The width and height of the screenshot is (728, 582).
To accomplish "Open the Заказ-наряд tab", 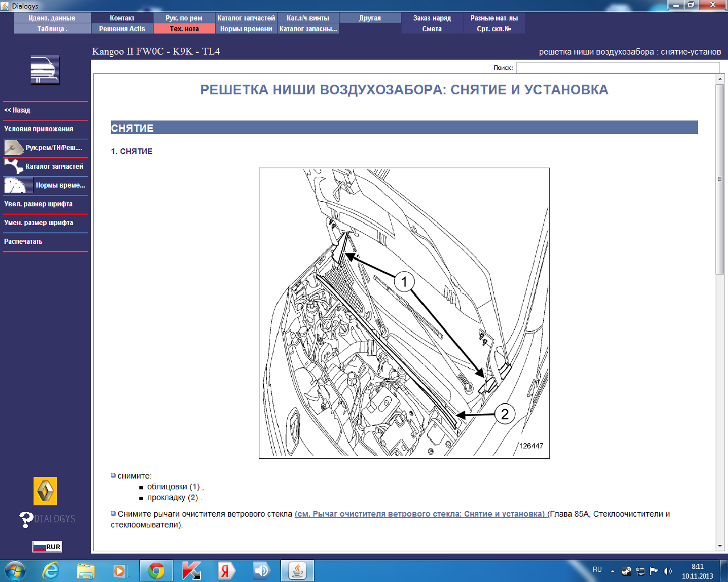I will (x=432, y=18).
